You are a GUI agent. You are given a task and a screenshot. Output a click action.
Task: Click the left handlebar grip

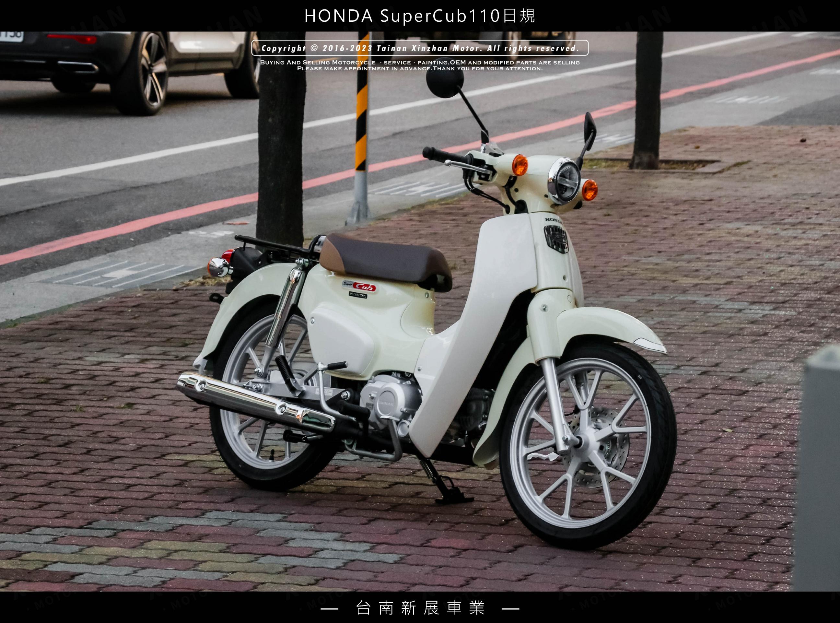tap(437, 154)
